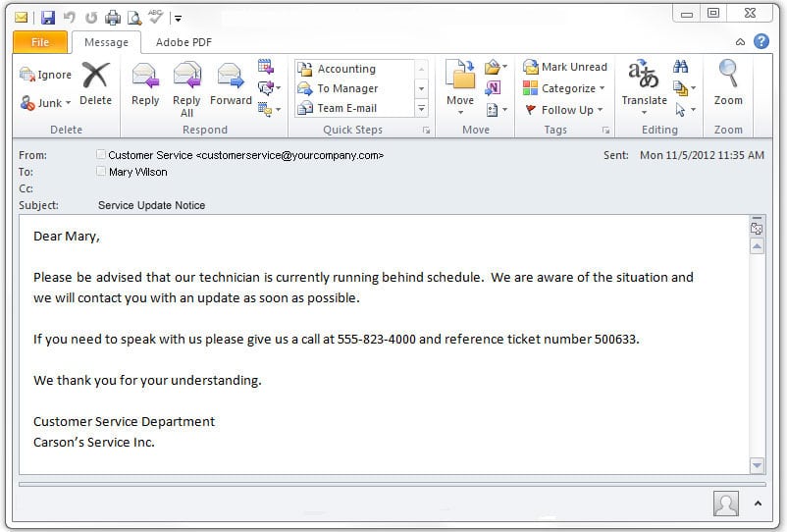
Task: Open the Related dropdown in Editing group
Action: (684, 88)
